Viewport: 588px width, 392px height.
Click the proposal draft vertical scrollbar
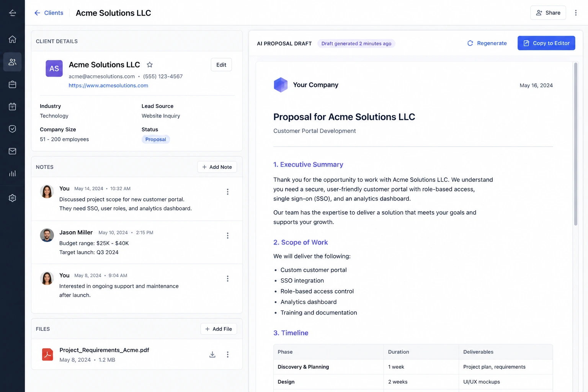click(x=575, y=144)
